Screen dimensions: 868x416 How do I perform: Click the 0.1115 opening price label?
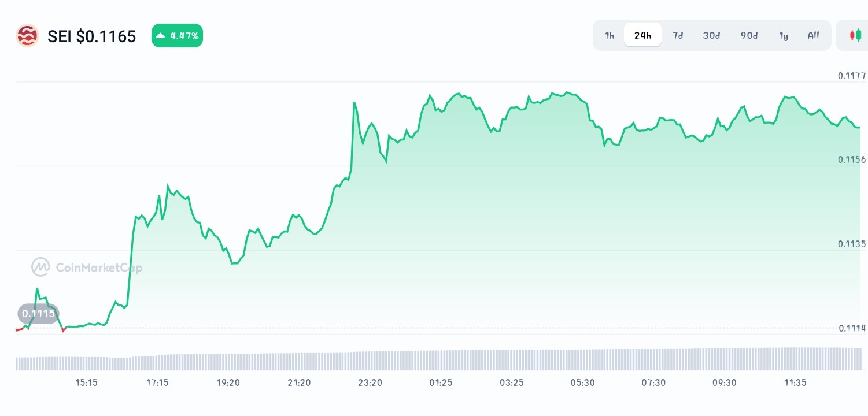(38, 314)
